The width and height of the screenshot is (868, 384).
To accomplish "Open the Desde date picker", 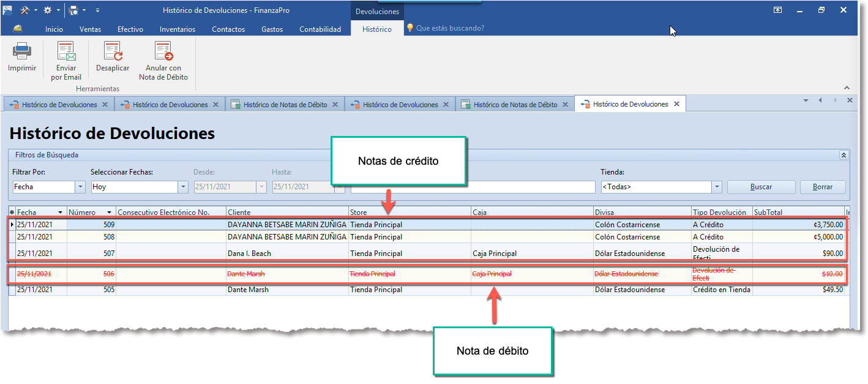I will (x=262, y=187).
